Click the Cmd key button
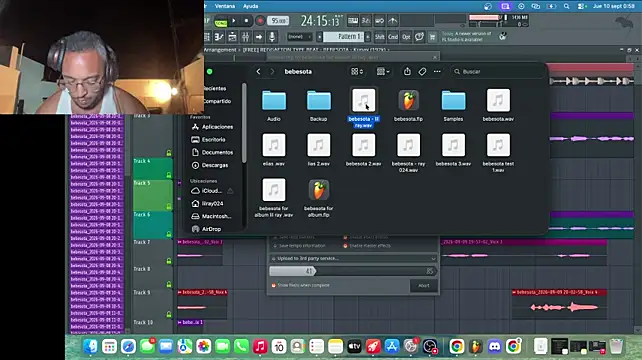 pyautogui.click(x=393, y=37)
